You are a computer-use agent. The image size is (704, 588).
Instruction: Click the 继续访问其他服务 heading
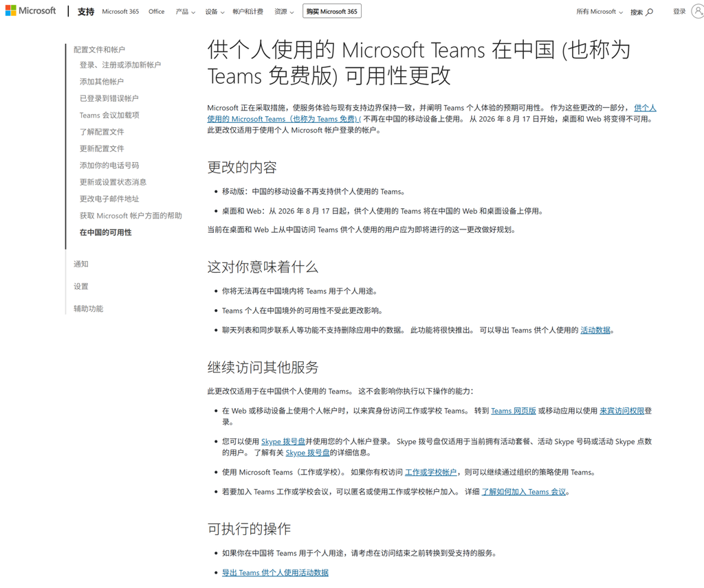coord(263,367)
